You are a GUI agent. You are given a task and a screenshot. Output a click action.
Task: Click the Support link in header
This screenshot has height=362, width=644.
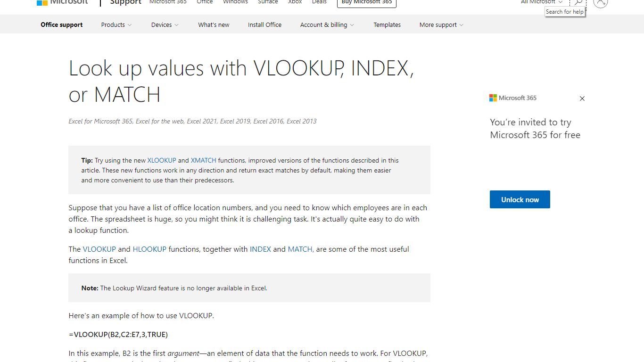(126, 2)
